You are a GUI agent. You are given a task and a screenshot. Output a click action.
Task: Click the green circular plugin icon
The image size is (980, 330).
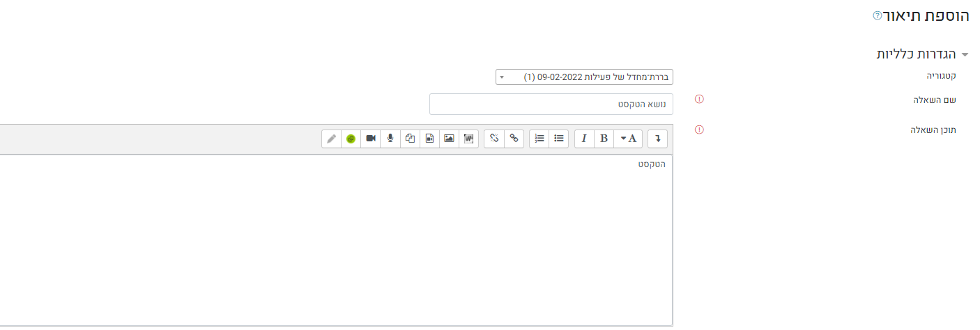tap(351, 139)
